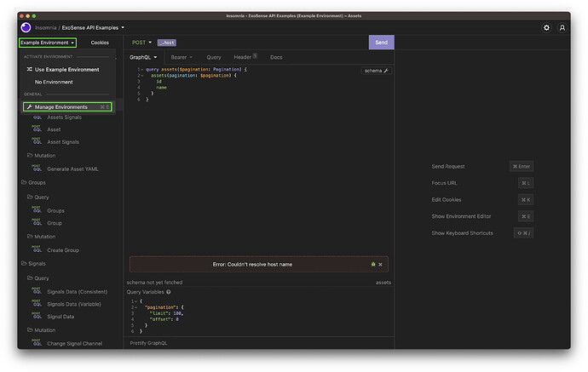Screen dimensions: 588x372
Task: Switch to the Query tab
Action: click(x=214, y=57)
